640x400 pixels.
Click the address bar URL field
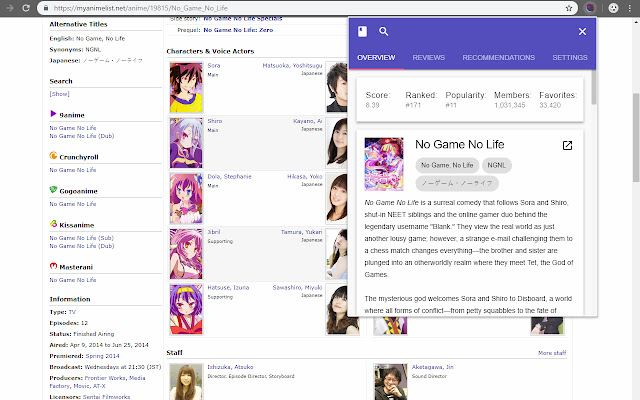300,7
